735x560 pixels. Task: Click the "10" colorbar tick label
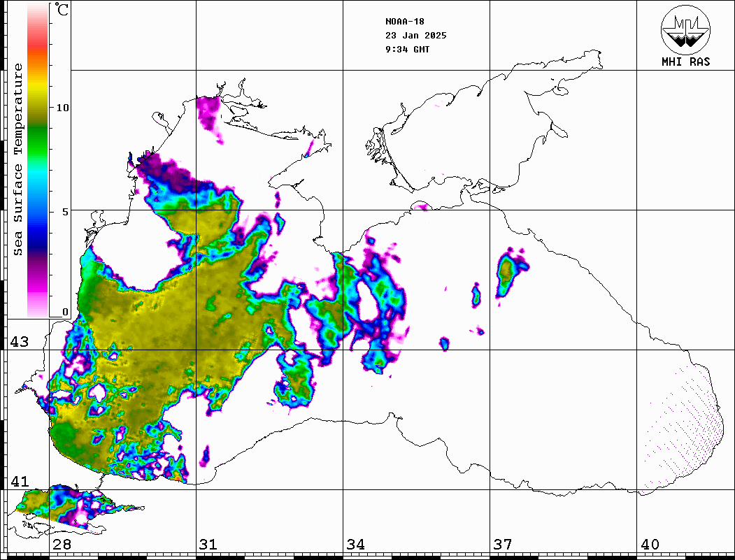coord(62,108)
